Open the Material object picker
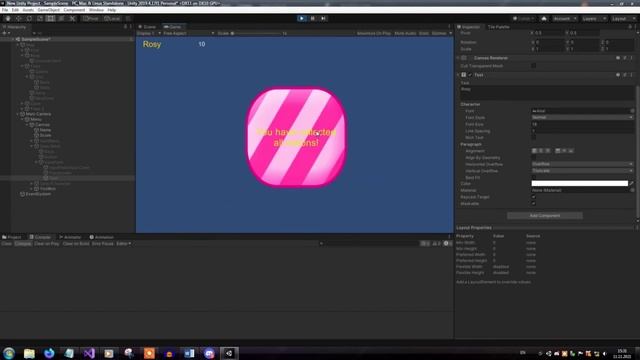This screenshot has height=360, width=640. tap(632, 190)
